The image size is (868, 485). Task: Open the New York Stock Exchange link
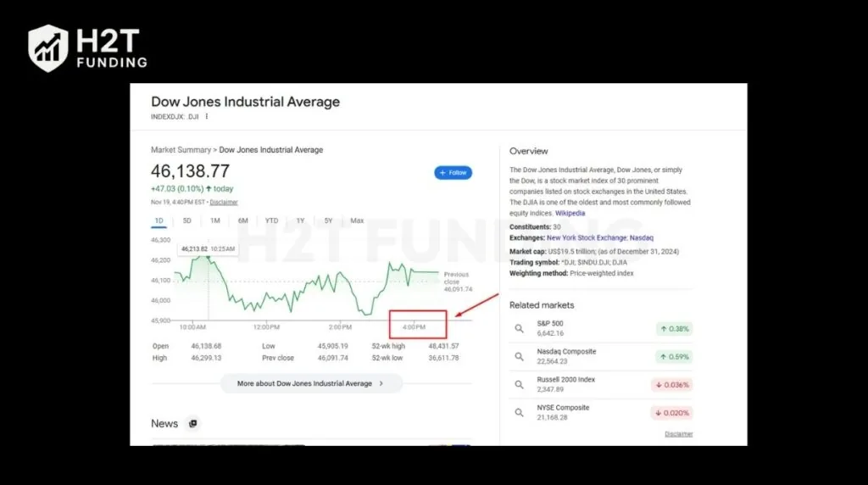click(x=587, y=238)
